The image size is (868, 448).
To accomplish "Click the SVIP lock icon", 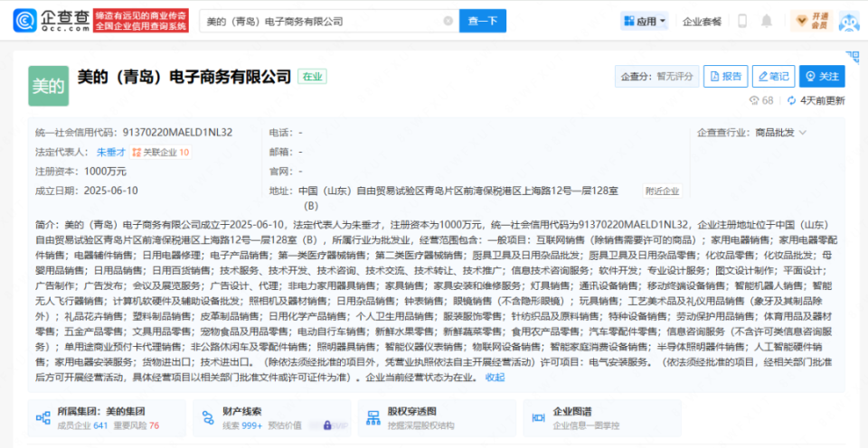I will [326, 425].
